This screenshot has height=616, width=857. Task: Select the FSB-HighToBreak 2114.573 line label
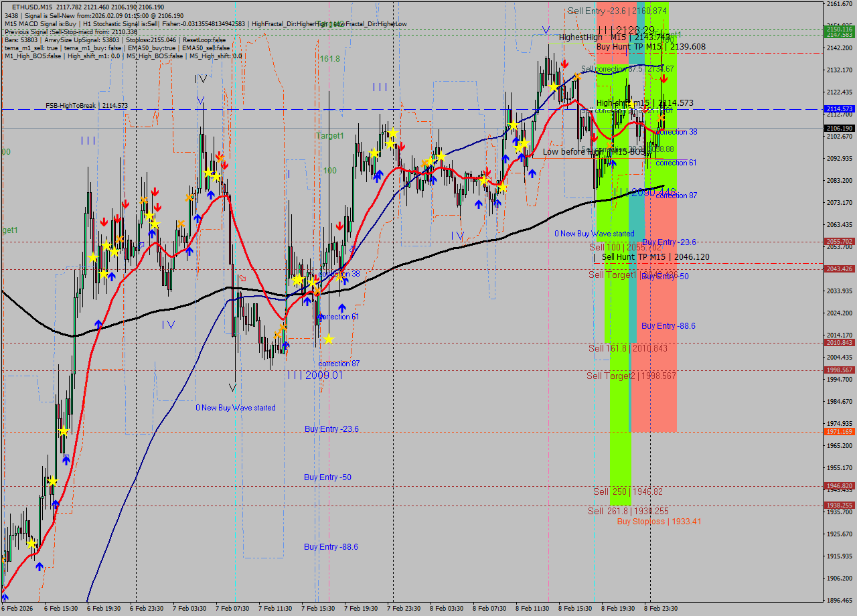pos(86,106)
